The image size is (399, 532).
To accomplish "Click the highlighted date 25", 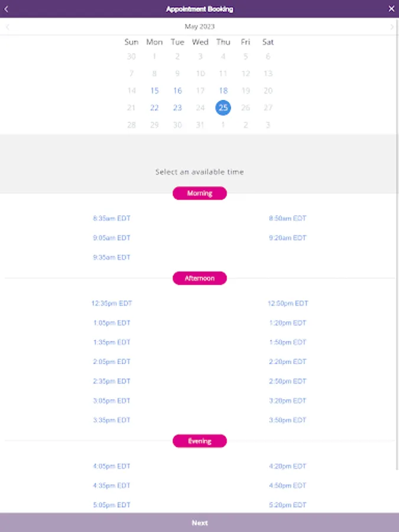I will 223,108.
